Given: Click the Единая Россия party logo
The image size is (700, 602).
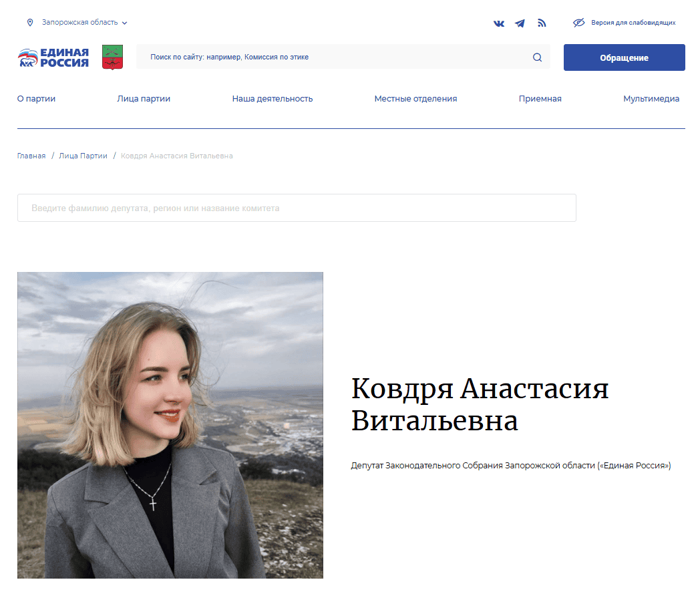Looking at the screenshot, I should click(x=53, y=57).
